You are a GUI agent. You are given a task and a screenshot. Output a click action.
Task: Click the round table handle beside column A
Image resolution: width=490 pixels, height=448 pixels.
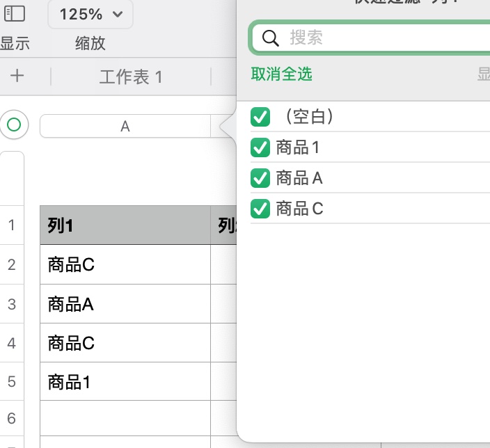point(13,125)
